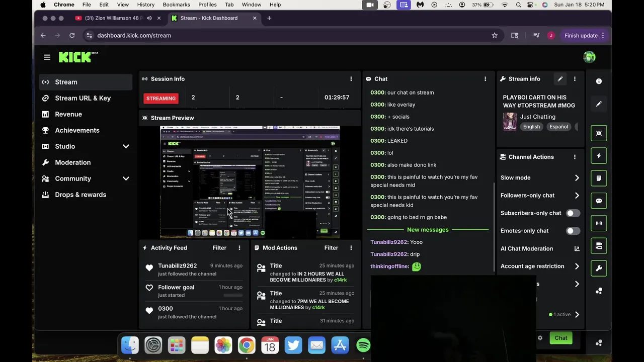Click the green Chat send button
This screenshot has width=644, height=362.
coord(561,338)
